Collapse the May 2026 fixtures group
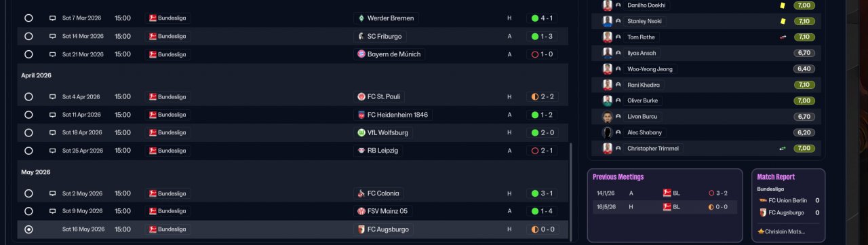Screen dimensions: 868x245 (35, 172)
